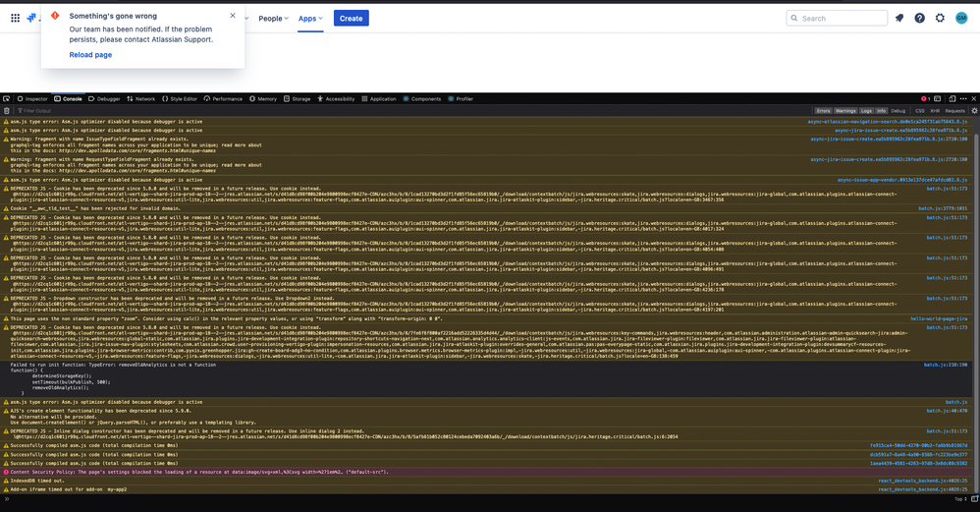Toggle the Debug console filter
This screenshot has width=980, height=512.
coord(898,111)
